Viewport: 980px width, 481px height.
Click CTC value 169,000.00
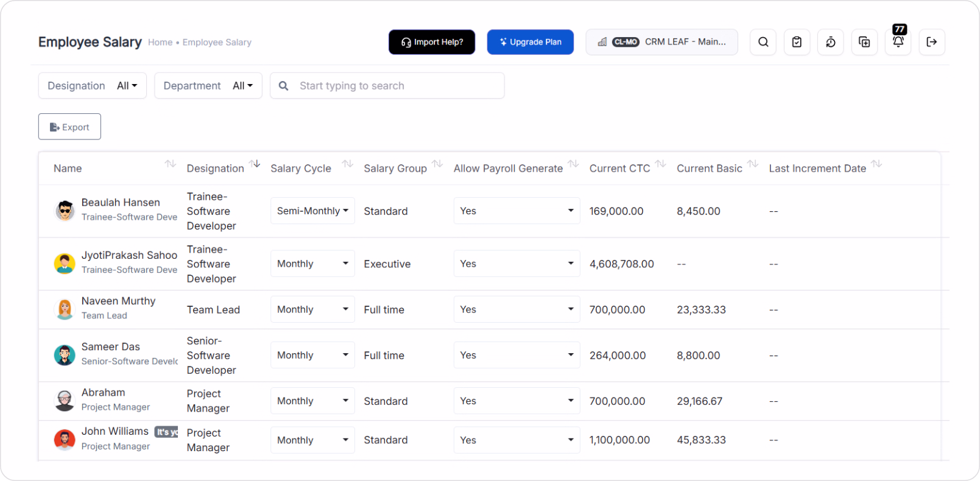[x=616, y=211]
